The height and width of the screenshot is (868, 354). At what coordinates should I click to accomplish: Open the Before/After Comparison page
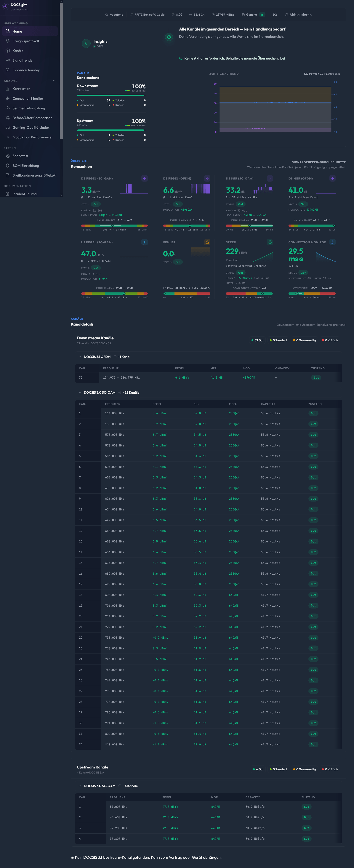tap(30, 118)
